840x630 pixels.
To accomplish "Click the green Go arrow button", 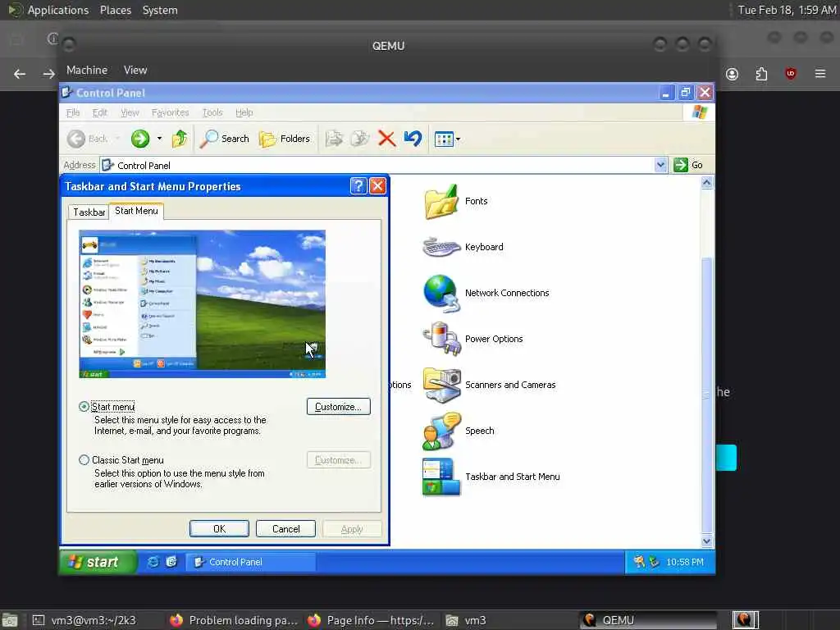I will point(688,165).
